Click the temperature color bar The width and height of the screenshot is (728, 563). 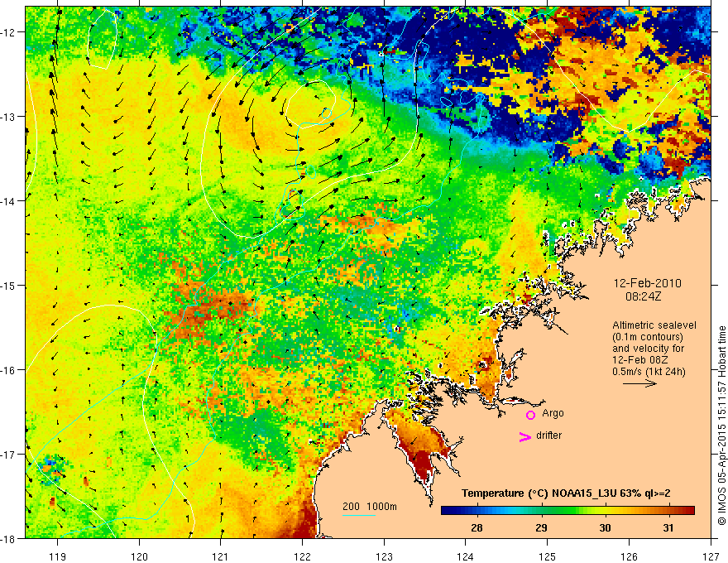[568, 510]
